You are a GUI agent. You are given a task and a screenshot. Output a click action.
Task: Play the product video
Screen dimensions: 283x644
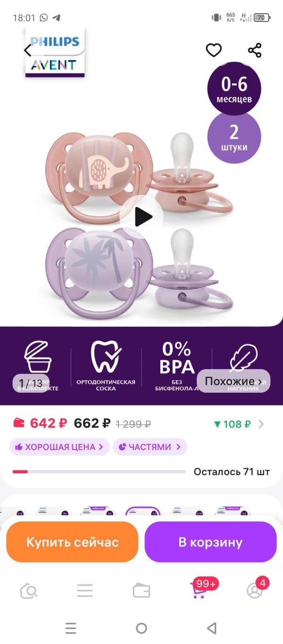(141, 217)
